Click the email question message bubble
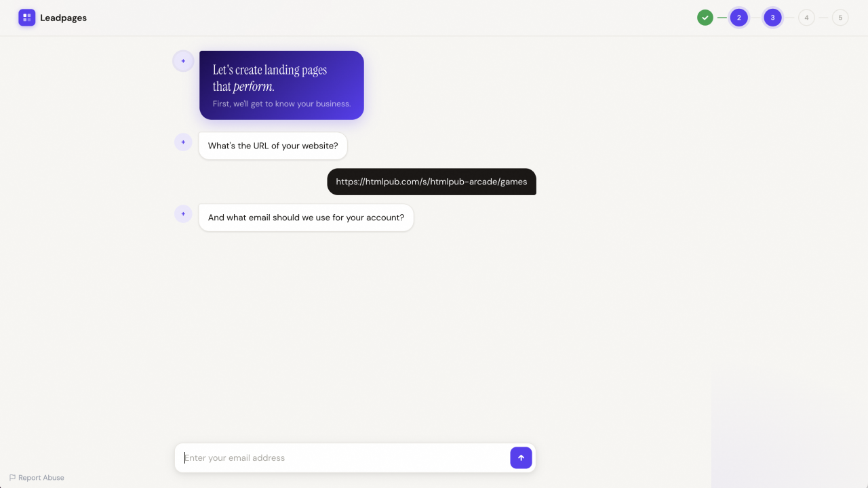The height and width of the screenshot is (488, 868). click(306, 218)
